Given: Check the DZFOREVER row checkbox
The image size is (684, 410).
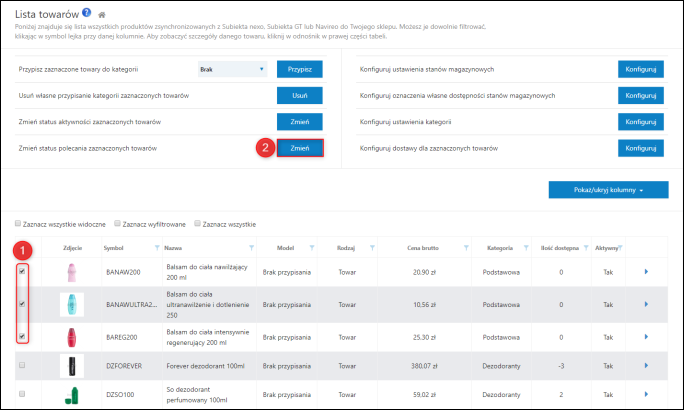Looking at the screenshot, I should pos(22,367).
